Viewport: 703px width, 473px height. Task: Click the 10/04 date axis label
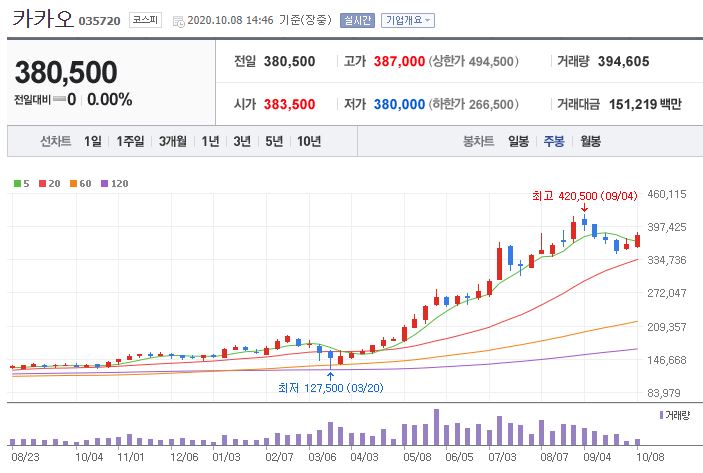pyautogui.click(x=89, y=457)
